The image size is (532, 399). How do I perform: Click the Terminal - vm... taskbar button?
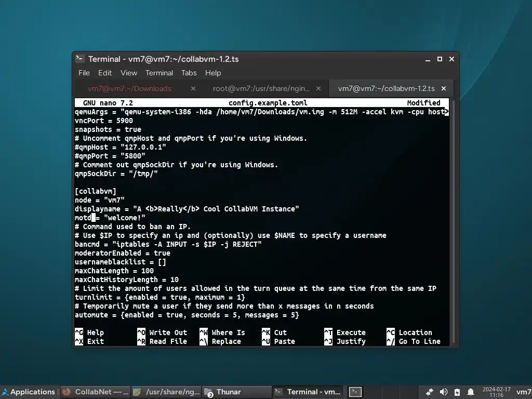308,392
